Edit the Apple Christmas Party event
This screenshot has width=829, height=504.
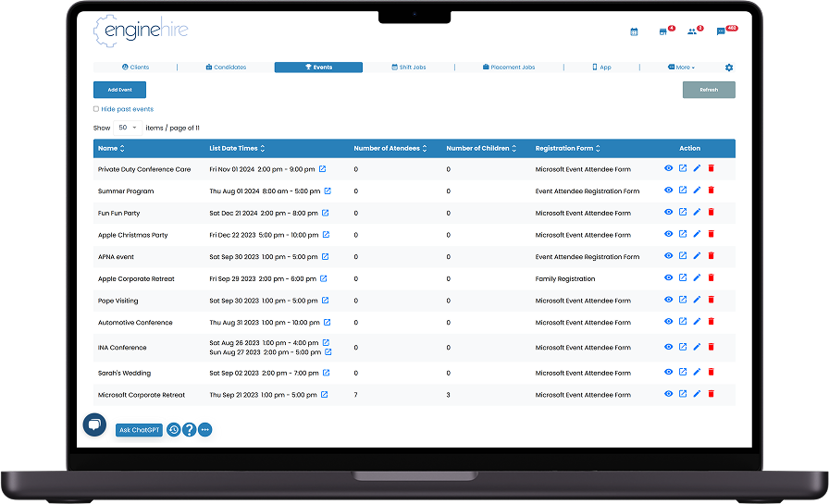[x=697, y=234]
